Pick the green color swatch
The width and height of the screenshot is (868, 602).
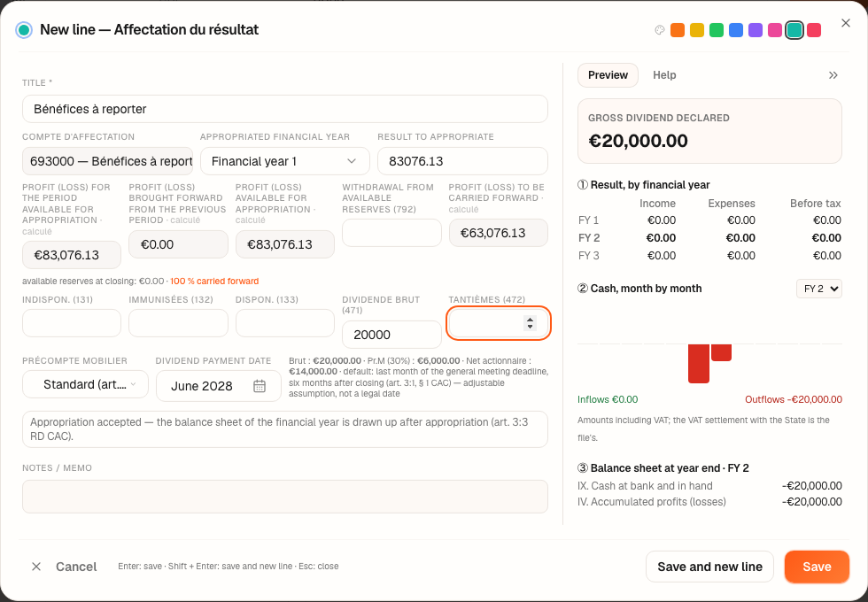pyautogui.click(x=717, y=30)
